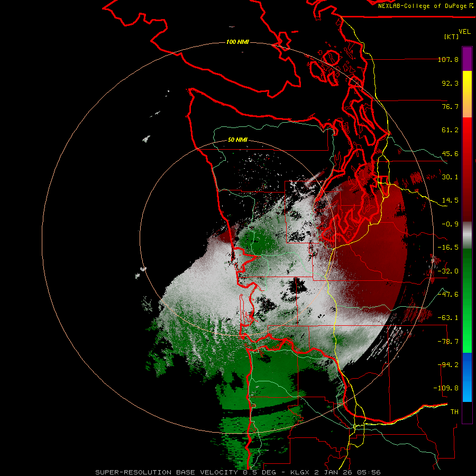Select the -94.2 legend value
This screenshot has height=476, width=476.
(448, 365)
